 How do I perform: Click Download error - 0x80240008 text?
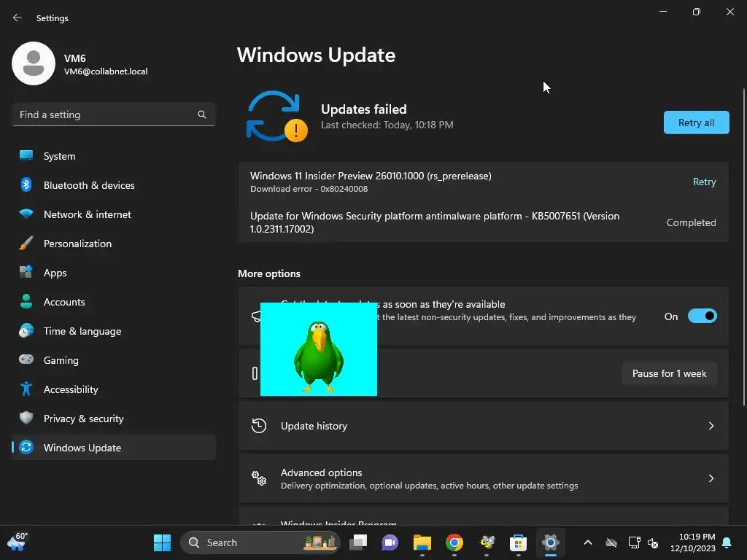pos(309,189)
